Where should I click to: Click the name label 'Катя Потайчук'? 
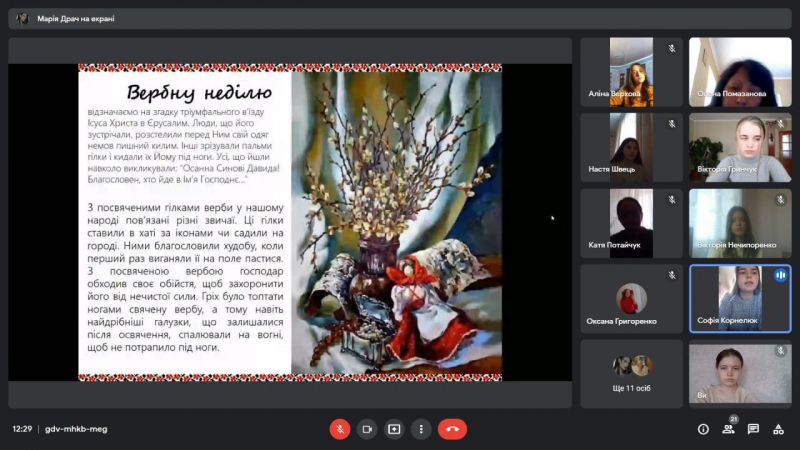click(x=614, y=245)
